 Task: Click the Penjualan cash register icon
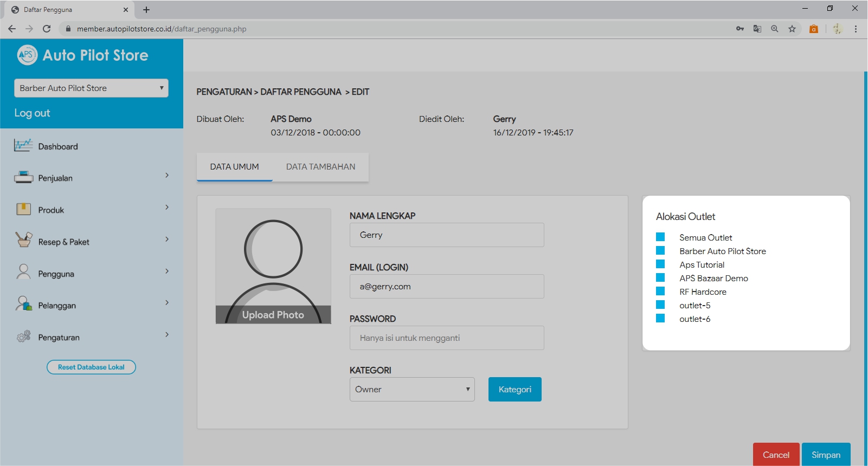coord(23,178)
